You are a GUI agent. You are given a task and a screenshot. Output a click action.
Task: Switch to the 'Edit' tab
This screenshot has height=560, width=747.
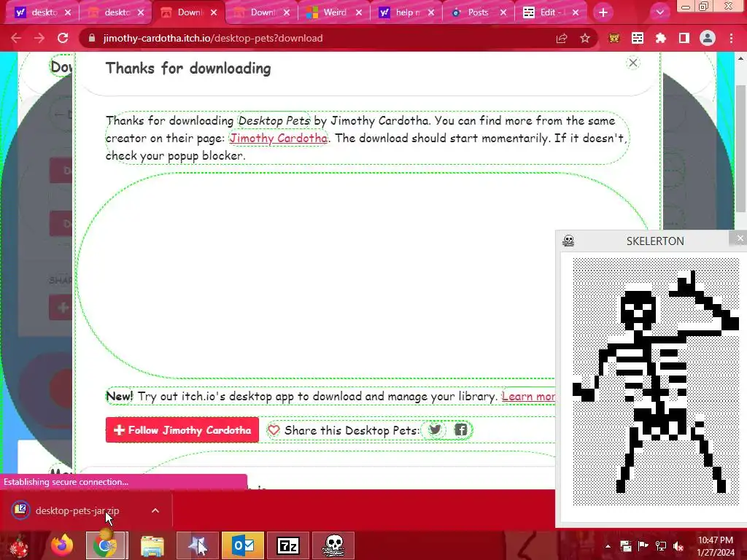coord(551,13)
